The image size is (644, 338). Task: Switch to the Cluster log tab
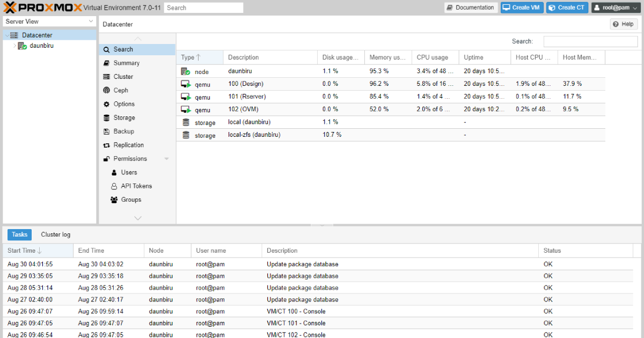55,234
